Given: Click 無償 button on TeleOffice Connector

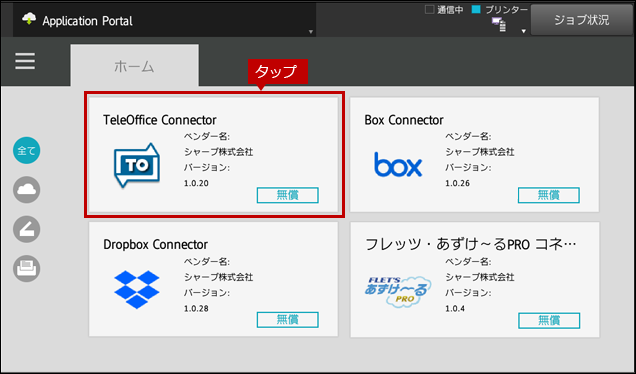Looking at the screenshot, I should pos(288,195).
